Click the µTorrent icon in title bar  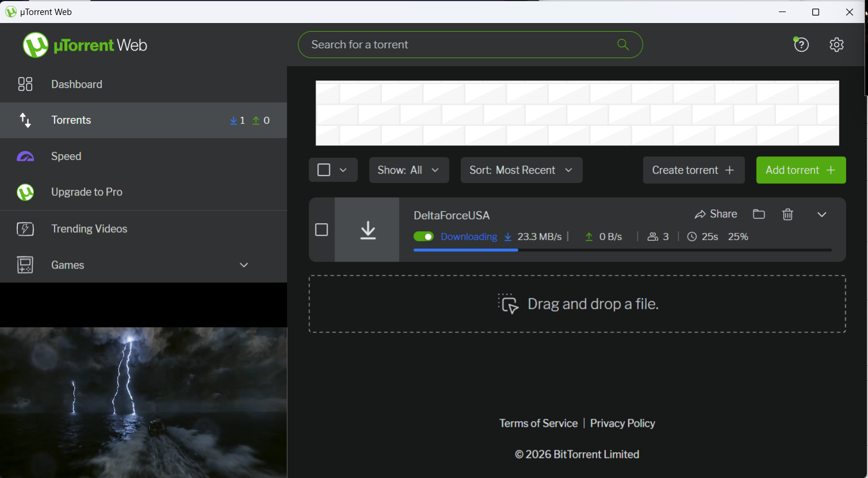[x=10, y=12]
